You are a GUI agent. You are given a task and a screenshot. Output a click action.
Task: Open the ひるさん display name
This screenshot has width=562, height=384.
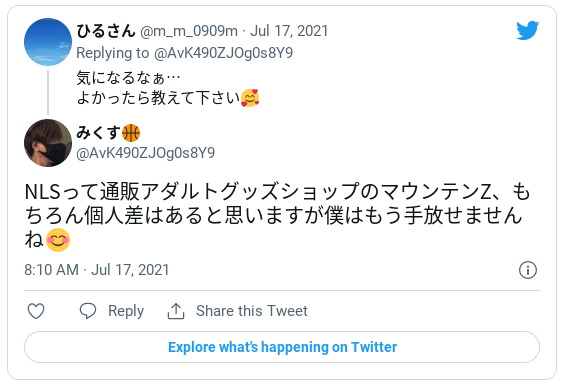pyautogui.click(x=106, y=30)
